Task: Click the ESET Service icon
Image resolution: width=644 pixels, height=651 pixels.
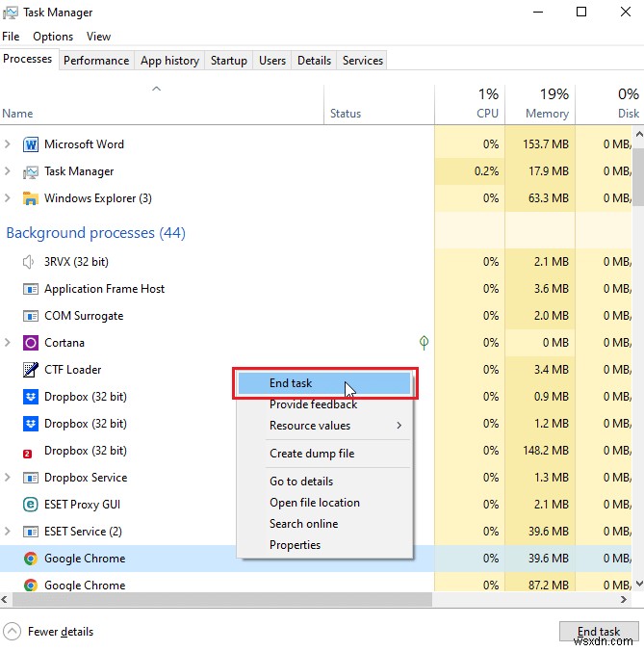Action: (x=30, y=532)
